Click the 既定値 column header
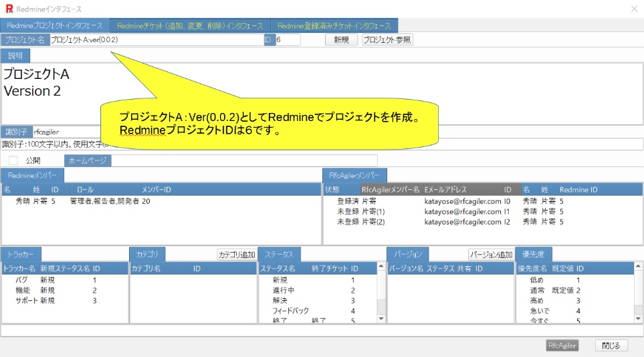 [562, 269]
